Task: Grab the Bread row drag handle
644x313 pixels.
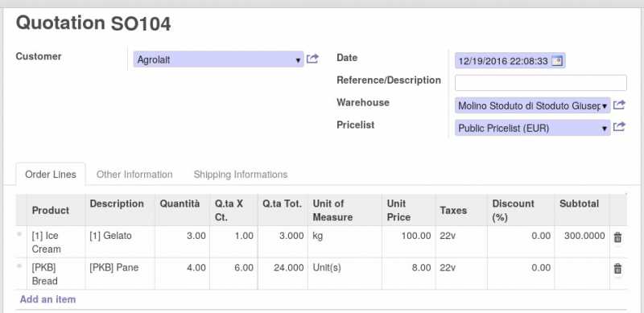Action: point(19,266)
